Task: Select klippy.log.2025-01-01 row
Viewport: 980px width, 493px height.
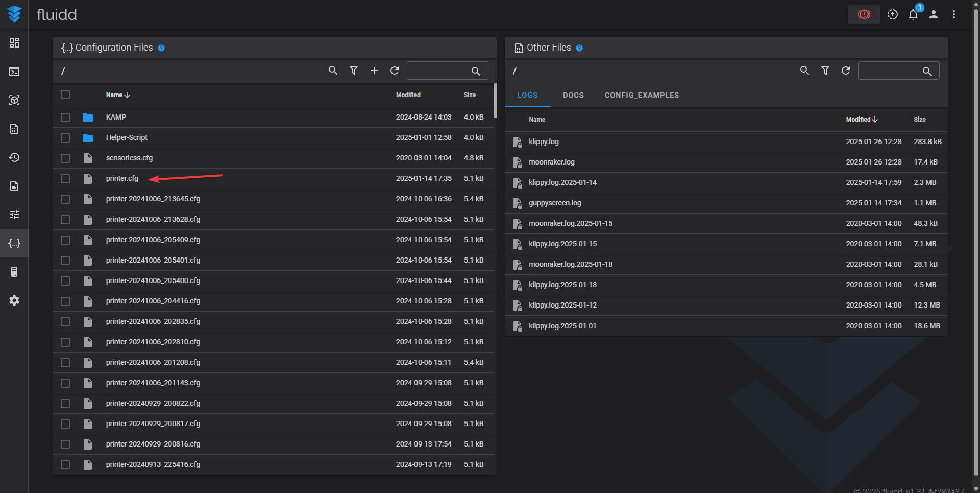Action: pyautogui.click(x=726, y=326)
